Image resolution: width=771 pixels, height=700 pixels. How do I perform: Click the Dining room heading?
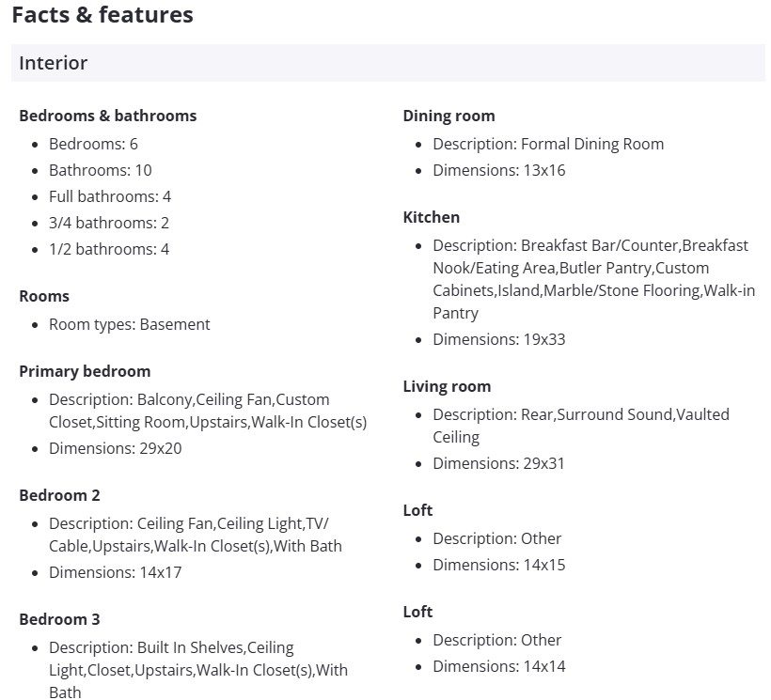tap(448, 116)
